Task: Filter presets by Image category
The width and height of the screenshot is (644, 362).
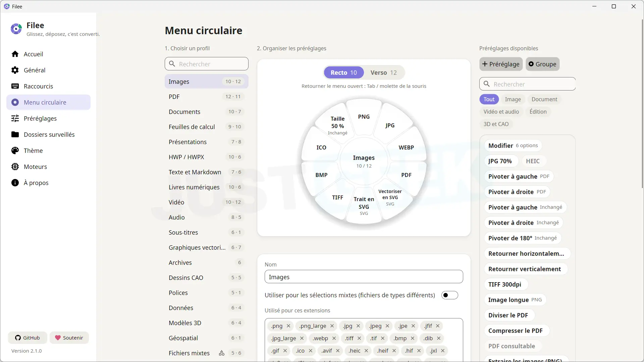Action: [513, 99]
